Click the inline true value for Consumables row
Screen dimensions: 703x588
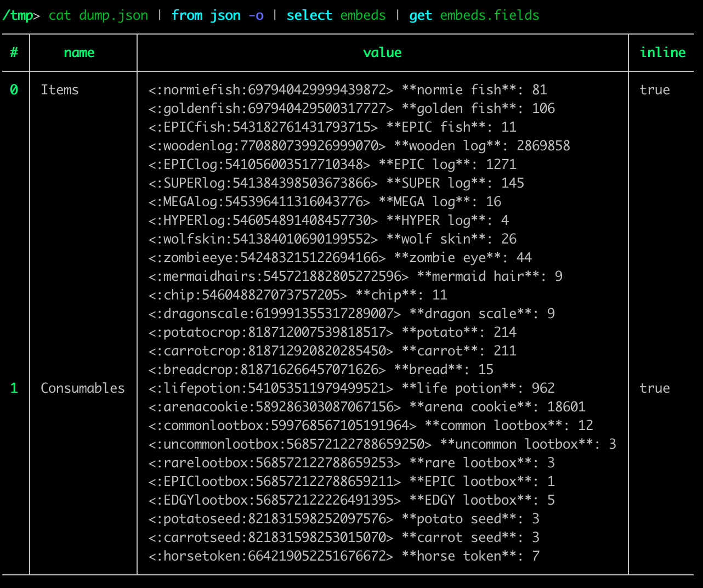point(655,388)
